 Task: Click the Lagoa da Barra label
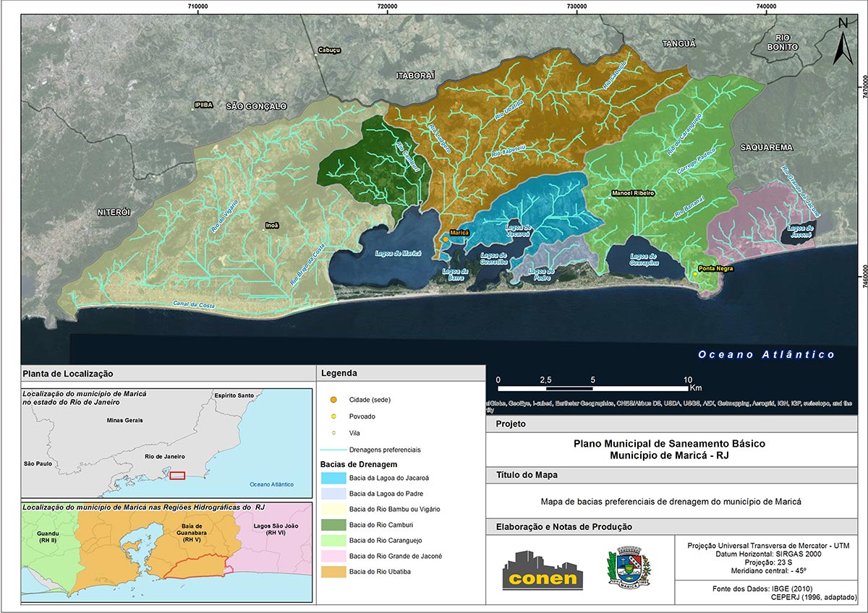456,275
